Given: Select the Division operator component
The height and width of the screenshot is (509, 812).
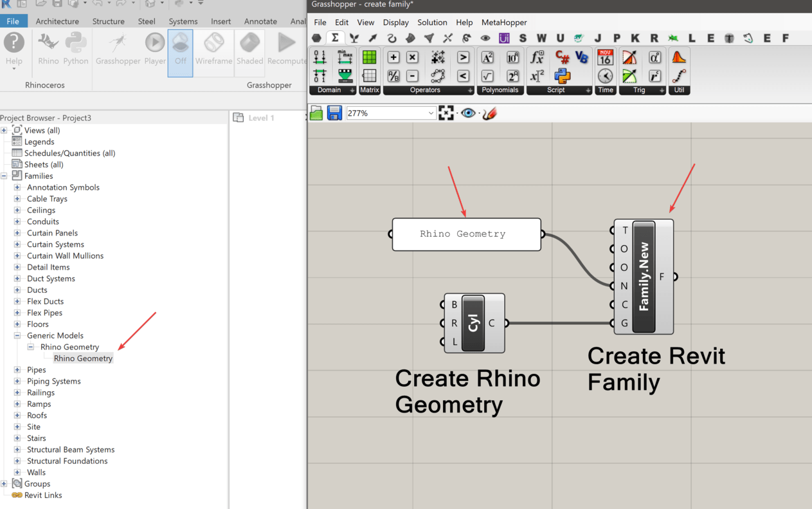Looking at the screenshot, I should pyautogui.click(x=393, y=76).
